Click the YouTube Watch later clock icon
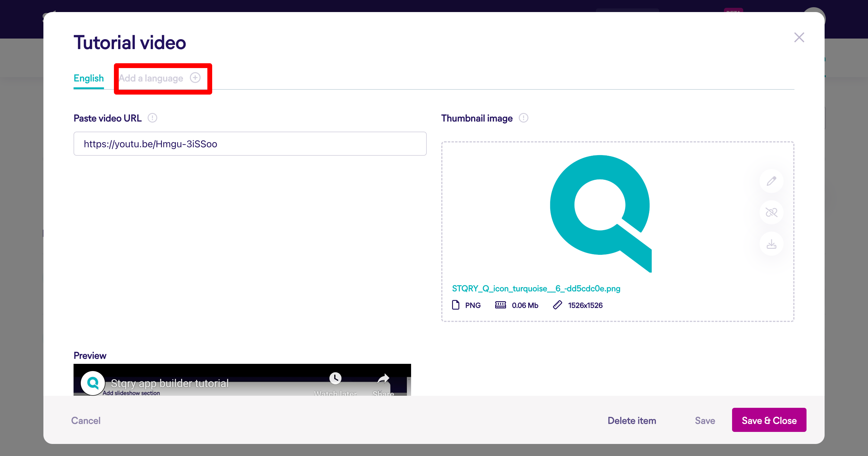Viewport: 868px width, 456px height. (335, 378)
